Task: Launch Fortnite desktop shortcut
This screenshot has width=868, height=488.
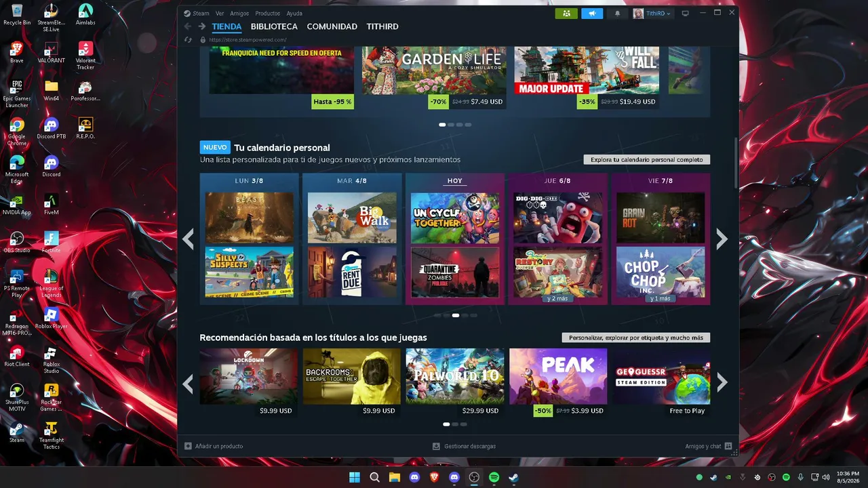Action: (51, 242)
